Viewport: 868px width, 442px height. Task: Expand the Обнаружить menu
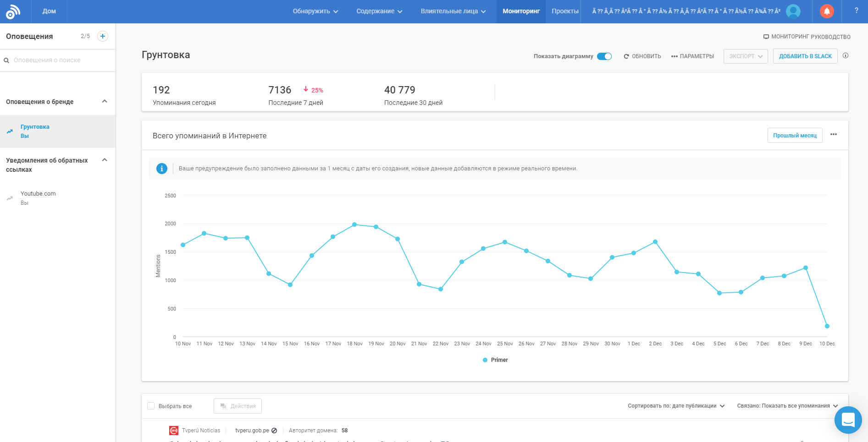[315, 11]
